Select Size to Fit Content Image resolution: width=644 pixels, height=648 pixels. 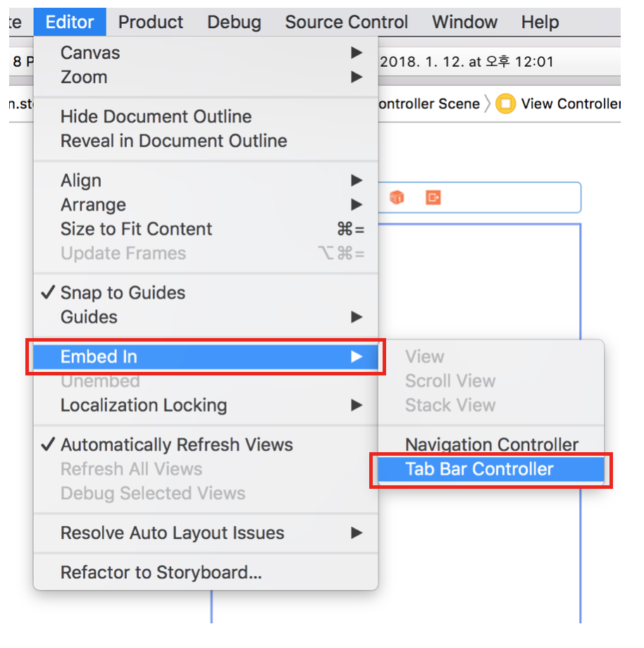click(x=206, y=229)
